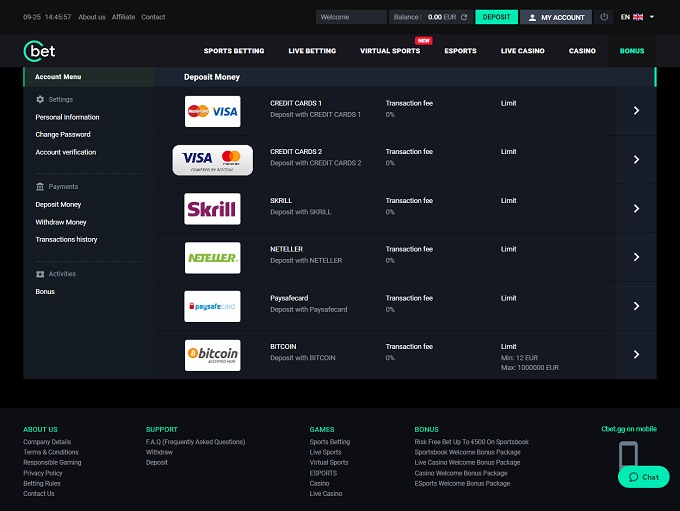This screenshot has height=511, width=680.
Task: Click Cbet.gg on mobile link
Action: [x=629, y=429]
